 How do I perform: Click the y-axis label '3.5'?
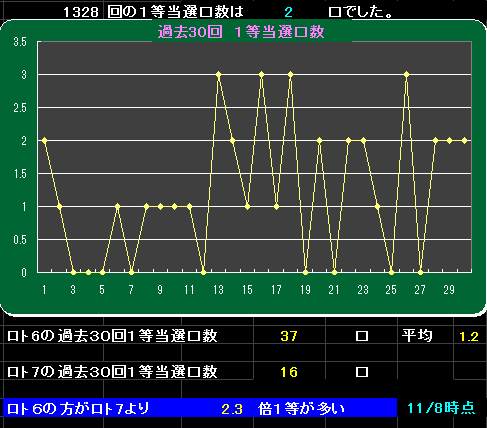click(20, 42)
